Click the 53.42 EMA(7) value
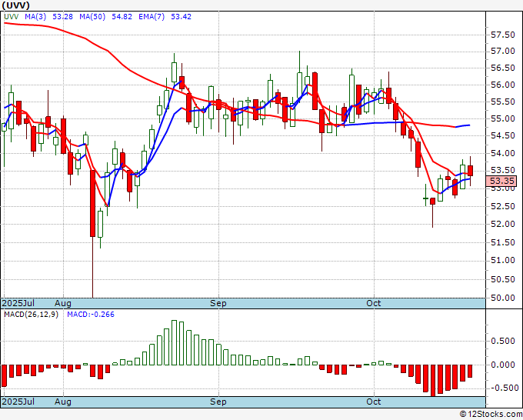Viewport: 523px width, 420px height. pyautogui.click(x=181, y=17)
